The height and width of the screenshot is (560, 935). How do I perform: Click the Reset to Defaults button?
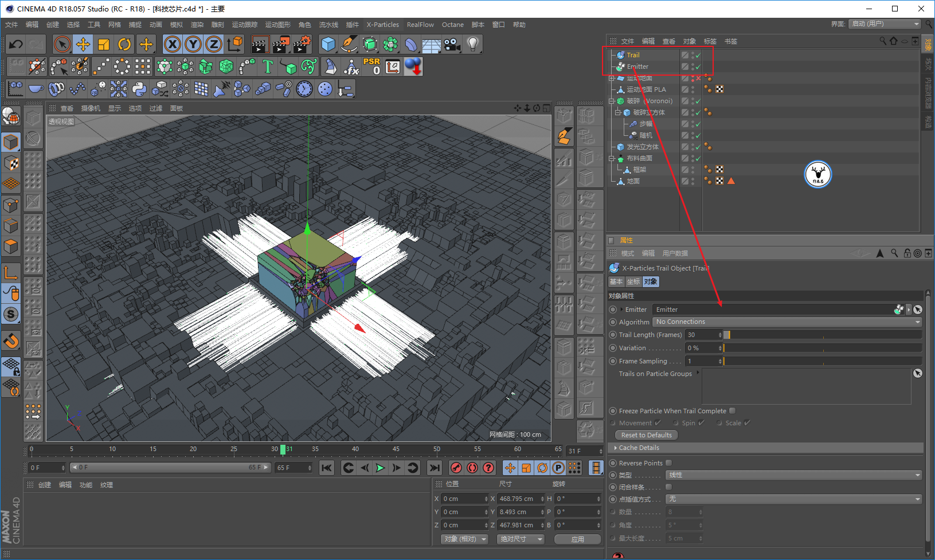tap(647, 435)
